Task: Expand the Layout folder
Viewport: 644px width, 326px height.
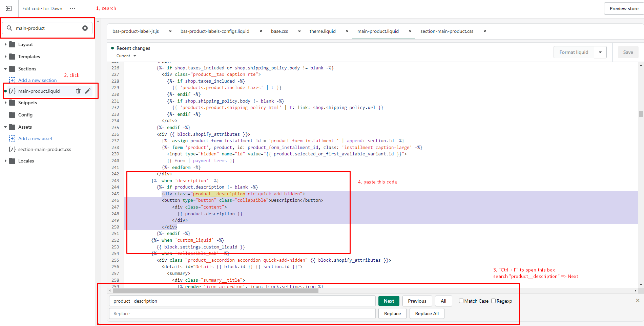Action: click(5, 44)
